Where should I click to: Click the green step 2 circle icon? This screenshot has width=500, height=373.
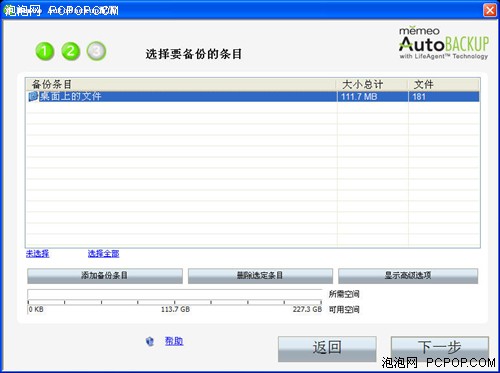[x=71, y=51]
